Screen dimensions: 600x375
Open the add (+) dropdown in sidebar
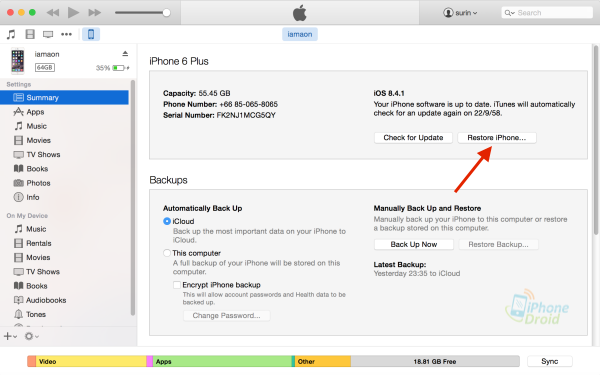[x=10, y=336]
